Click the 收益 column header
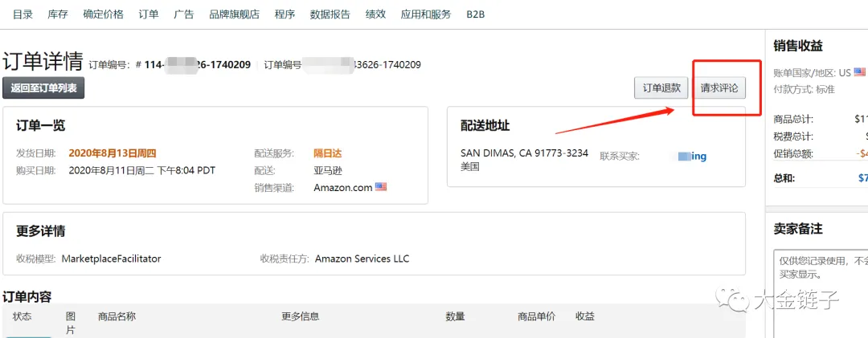868x338 pixels. pos(584,316)
